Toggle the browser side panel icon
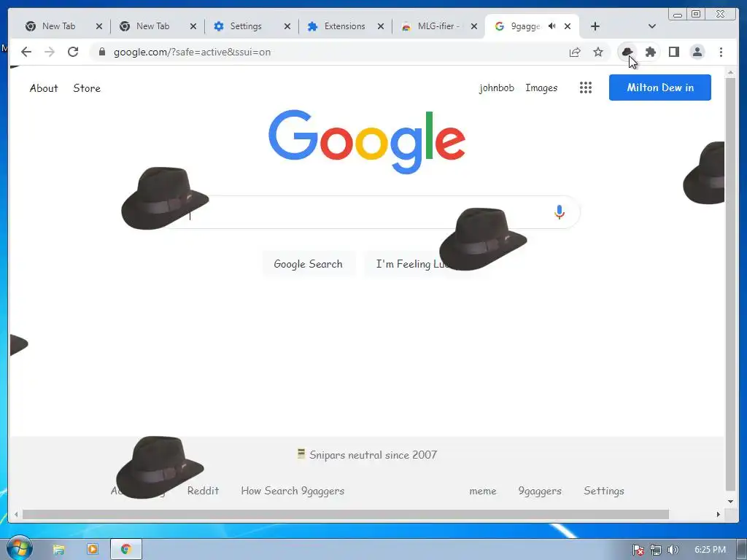The height and width of the screenshot is (560, 747). tap(673, 52)
